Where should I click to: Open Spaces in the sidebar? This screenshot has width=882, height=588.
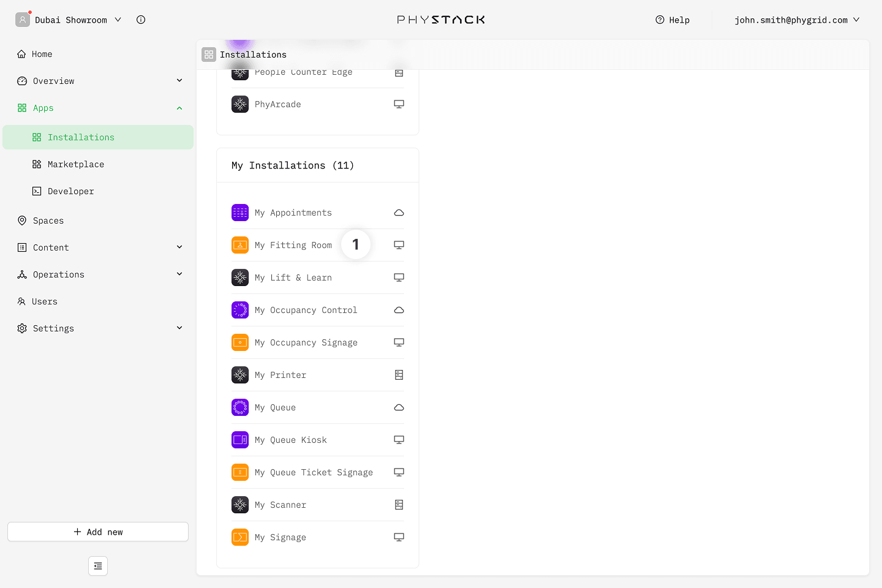[x=98, y=221]
